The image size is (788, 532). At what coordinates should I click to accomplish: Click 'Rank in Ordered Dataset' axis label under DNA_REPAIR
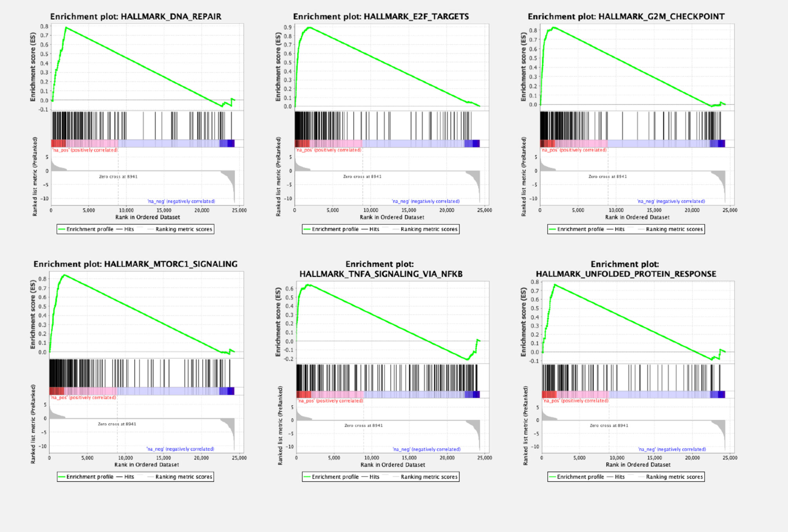(x=148, y=217)
